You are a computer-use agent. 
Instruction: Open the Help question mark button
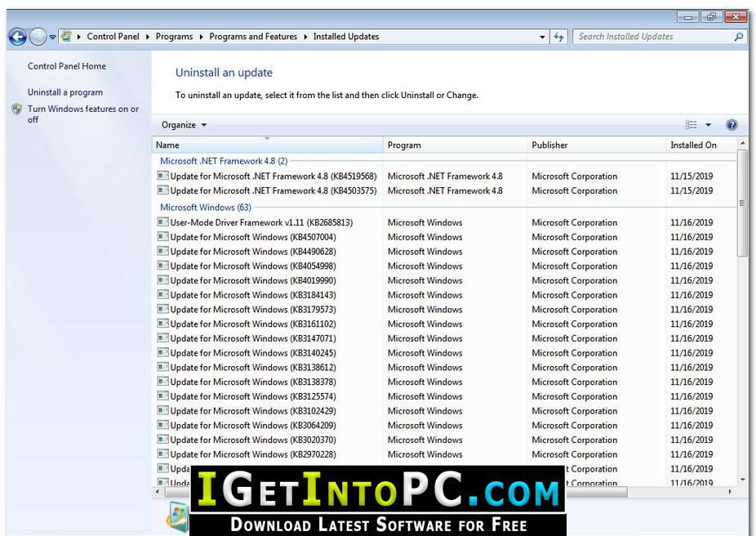(732, 125)
